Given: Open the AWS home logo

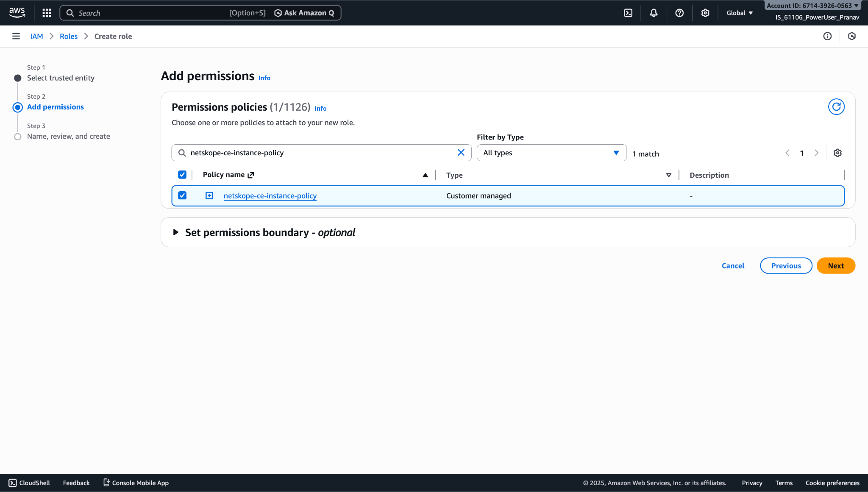Looking at the screenshot, I should tap(17, 13).
